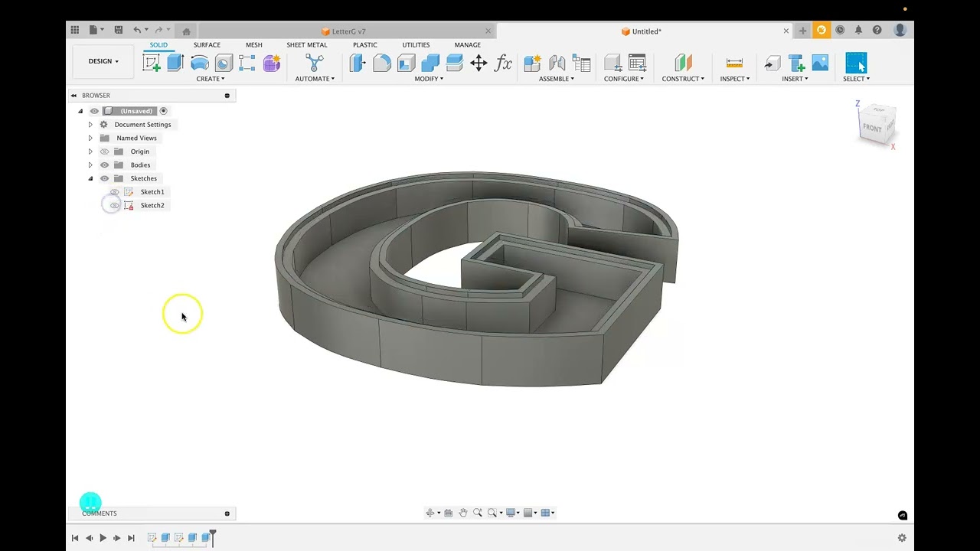Switch to the PLASTIC tab
Image resolution: width=980 pixels, height=551 pixels.
tap(365, 45)
